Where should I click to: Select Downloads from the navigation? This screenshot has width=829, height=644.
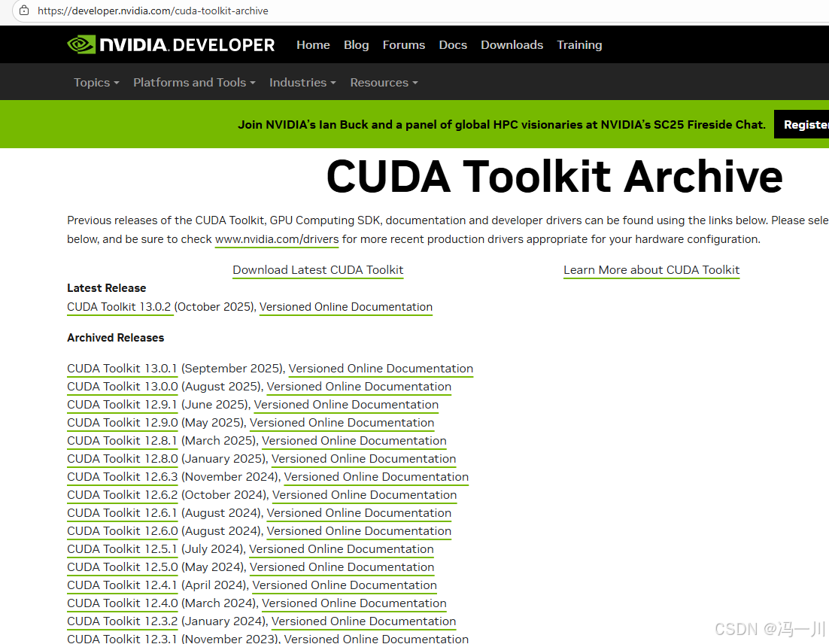[x=512, y=44]
